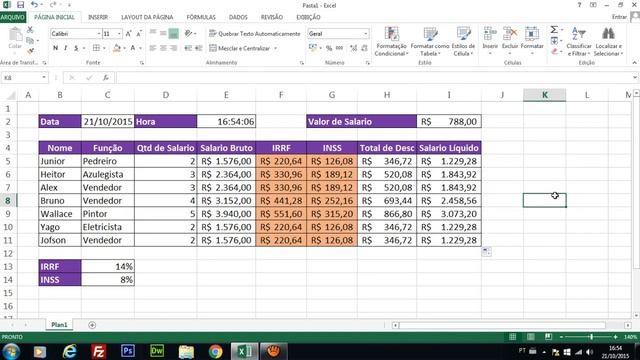Align text left
This screenshot has width=640, height=360.
[153, 48]
